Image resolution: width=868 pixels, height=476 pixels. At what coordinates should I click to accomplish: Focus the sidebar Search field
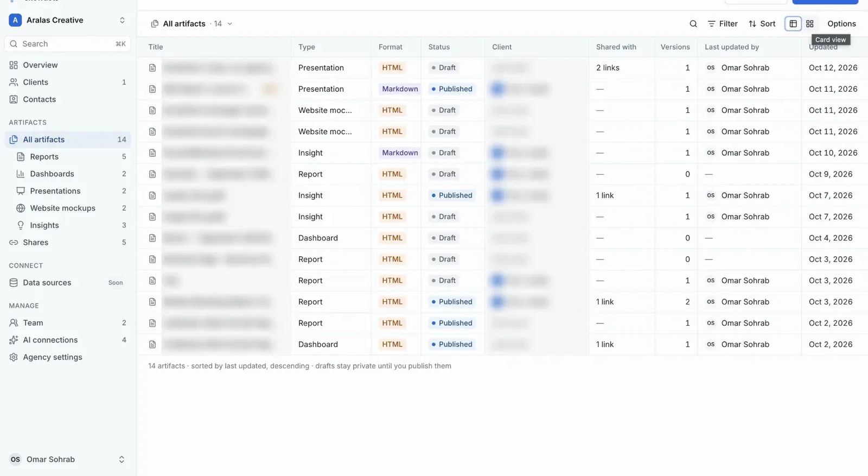click(x=68, y=44)
